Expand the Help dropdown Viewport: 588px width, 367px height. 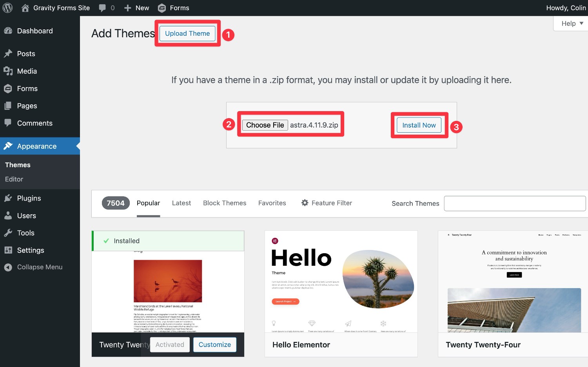click(x=572, y=24)
